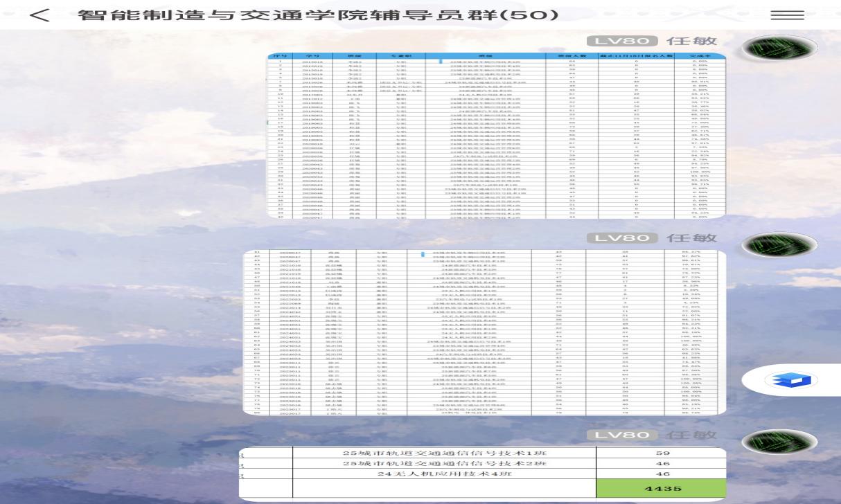The height and width of the screenshot is (504, 841).
Task: Select the name 任敏 on the bottom message
Action: click(x=690, y=435)
